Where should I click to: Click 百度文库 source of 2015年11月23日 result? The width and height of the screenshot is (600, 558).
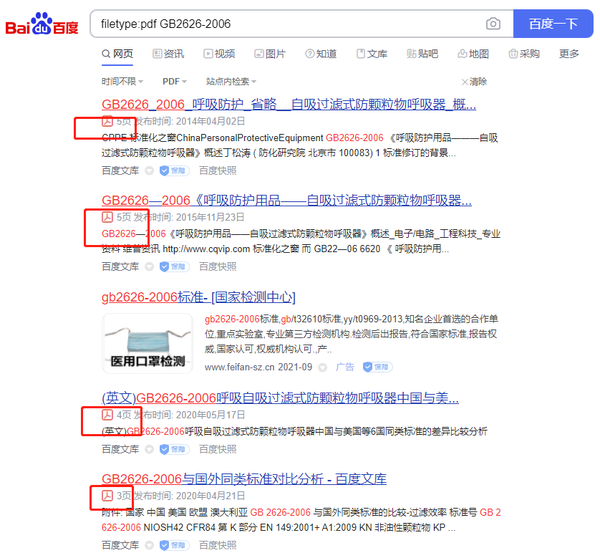pyautogui.click(x=120, y=266)
